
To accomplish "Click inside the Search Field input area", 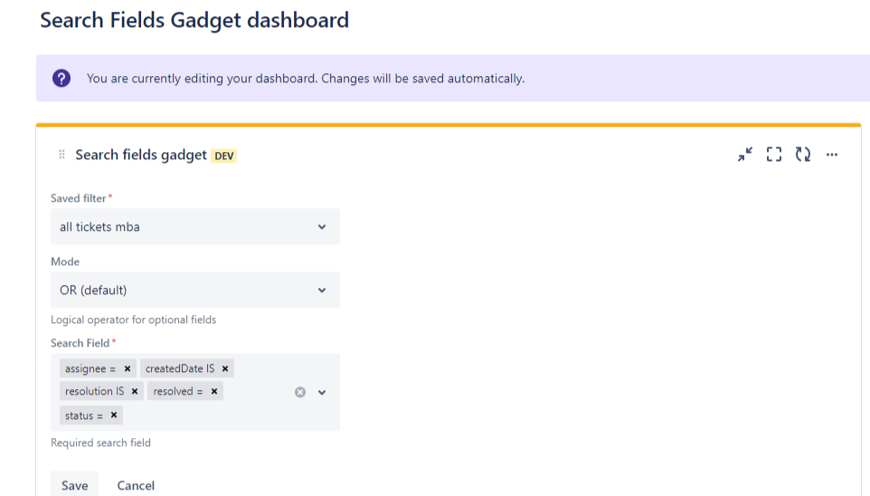I will 200,415.
